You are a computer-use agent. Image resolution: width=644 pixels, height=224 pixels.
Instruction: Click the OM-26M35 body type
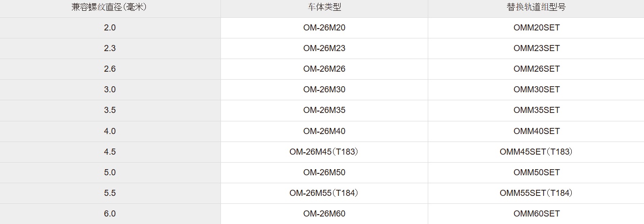click(324, 110)
